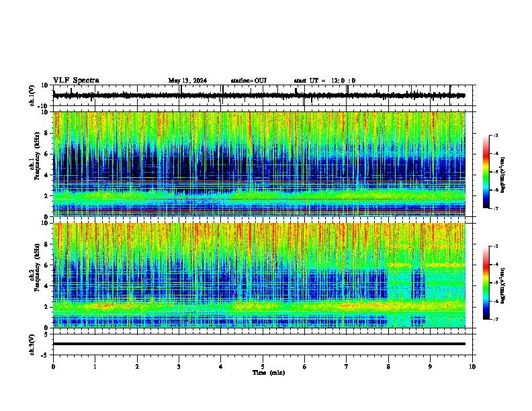
Task: Click time axis tick label "7"
Action: [347, 367]
